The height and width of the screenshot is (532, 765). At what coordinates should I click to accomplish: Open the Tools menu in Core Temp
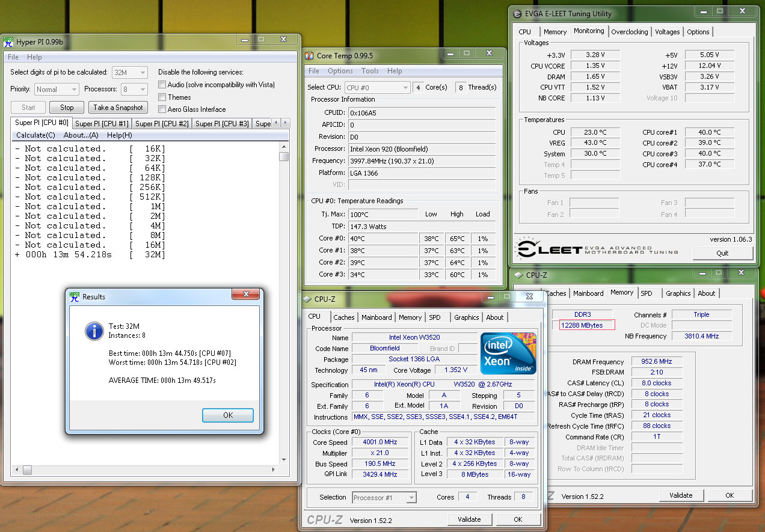pyautogui.click(x=370, y=71)
